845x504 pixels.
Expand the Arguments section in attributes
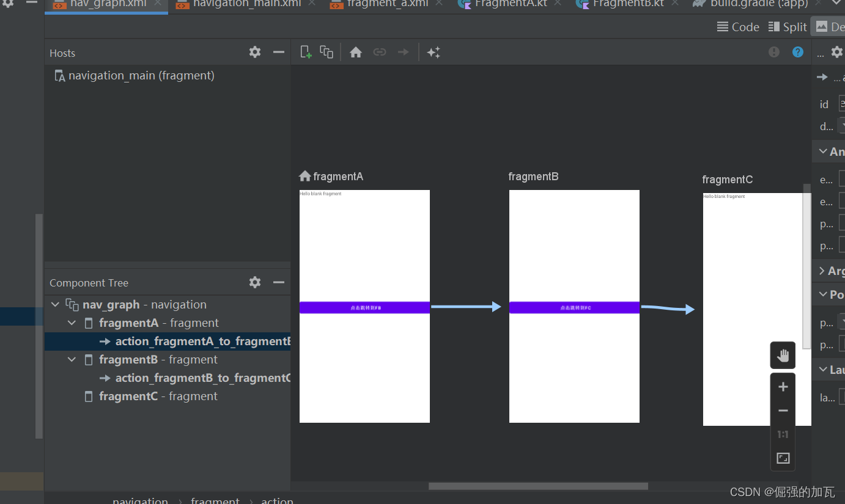point(822,271)
